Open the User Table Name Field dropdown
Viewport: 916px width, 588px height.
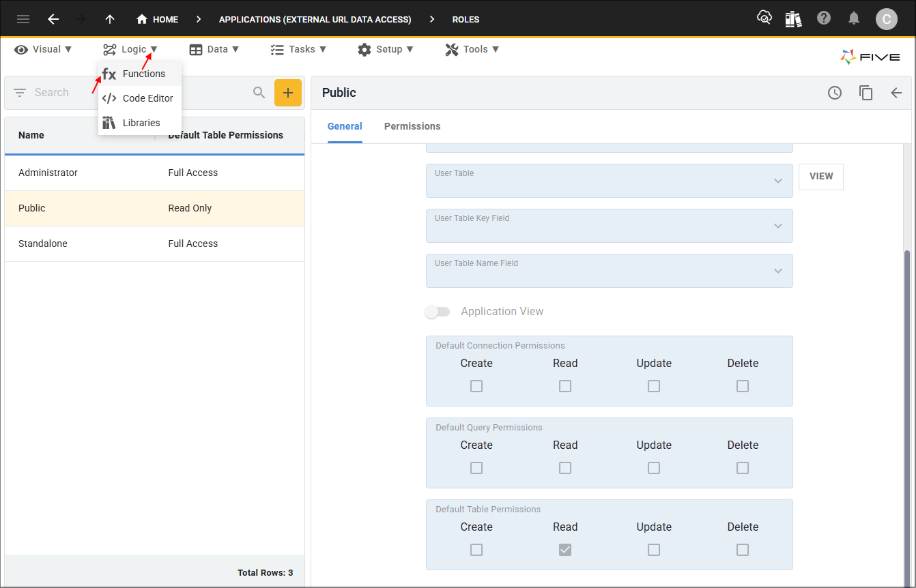[x=777, y=271]
